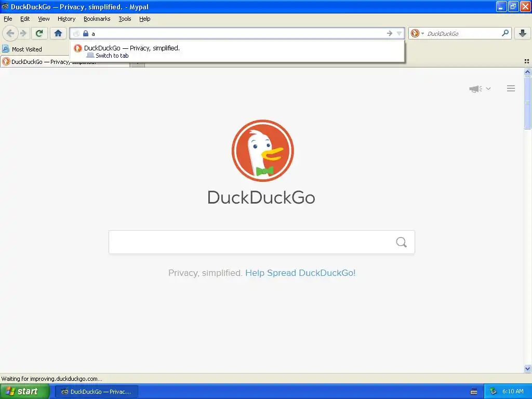Viewport: 532px width, 399px height.
Task: Click the tray icon left of the clock
Action: click(493, 392)
